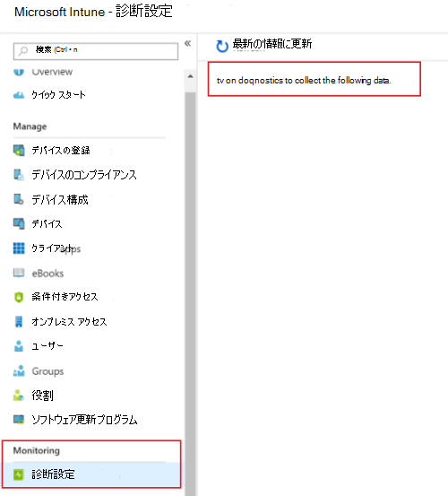Open the Overview menu item
This screenshot has width=448, height=496.
(x=52, y=72)
